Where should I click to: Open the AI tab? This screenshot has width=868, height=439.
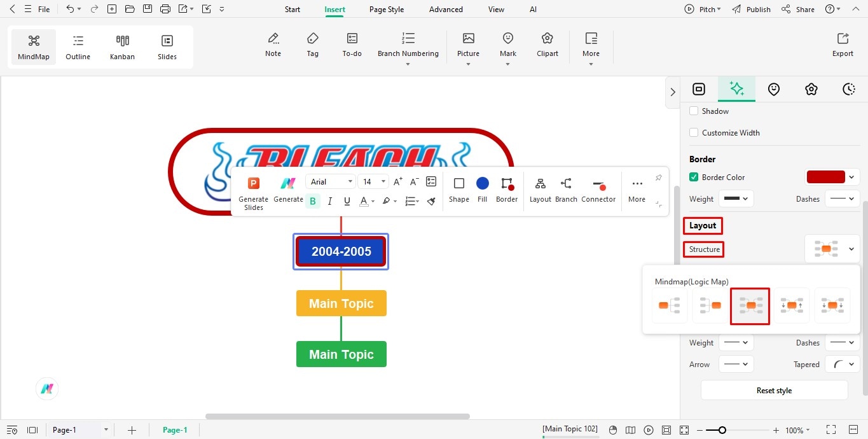pos(533,10)
